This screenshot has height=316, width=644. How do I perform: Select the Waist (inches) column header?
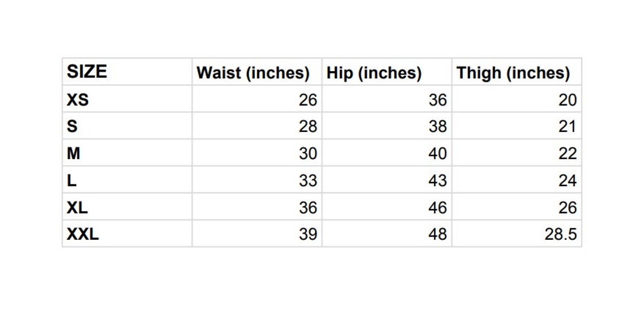253,73
